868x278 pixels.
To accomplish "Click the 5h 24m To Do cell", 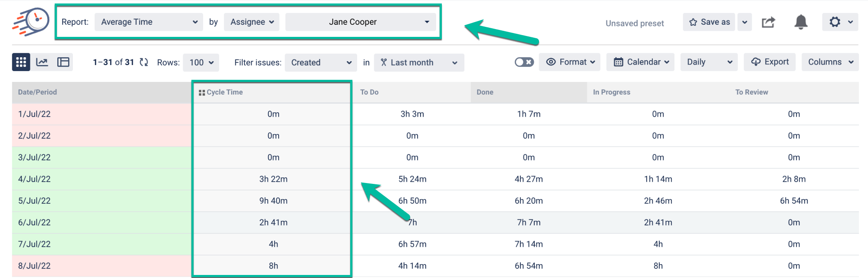I will click(x=412, y=179).
